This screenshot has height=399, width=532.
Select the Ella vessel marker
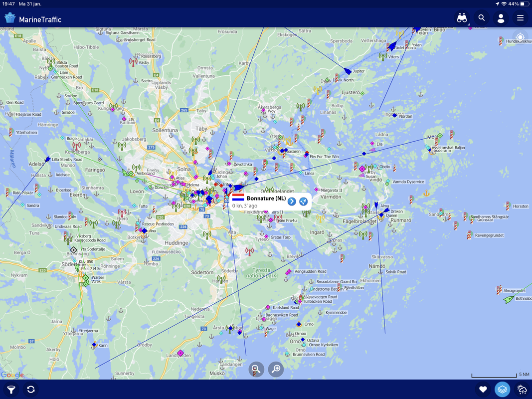[x=372, y=144]
